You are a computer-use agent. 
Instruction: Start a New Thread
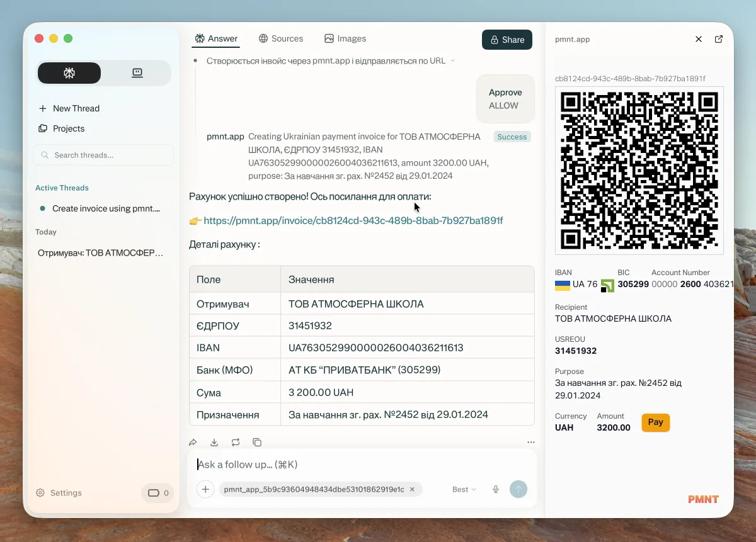(69, 108)
